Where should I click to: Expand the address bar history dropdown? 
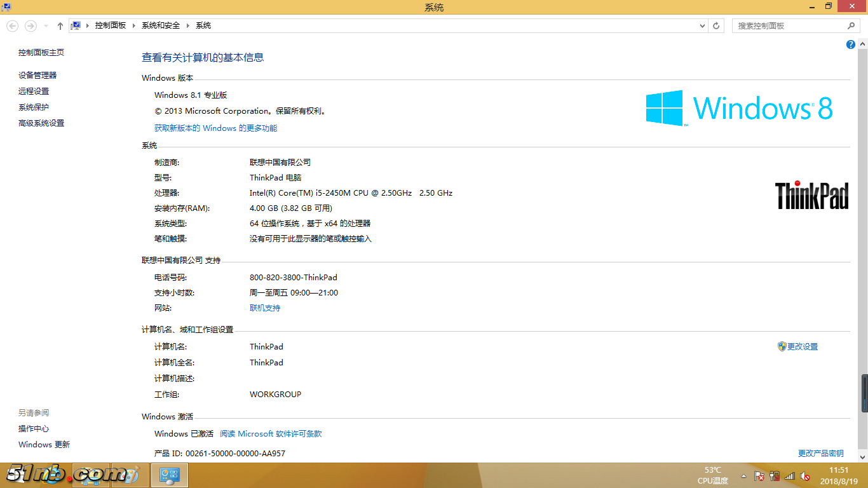click(x=702, y=26)
